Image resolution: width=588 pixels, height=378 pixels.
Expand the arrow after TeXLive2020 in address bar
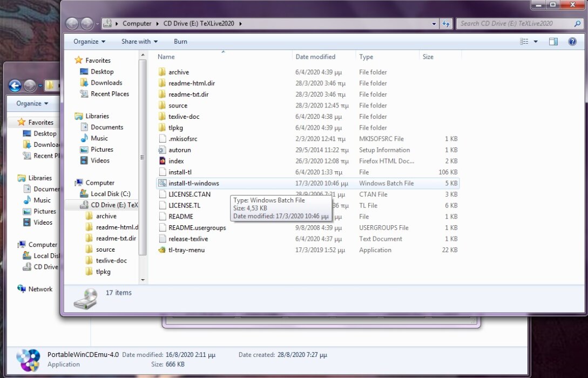point(240,24)
